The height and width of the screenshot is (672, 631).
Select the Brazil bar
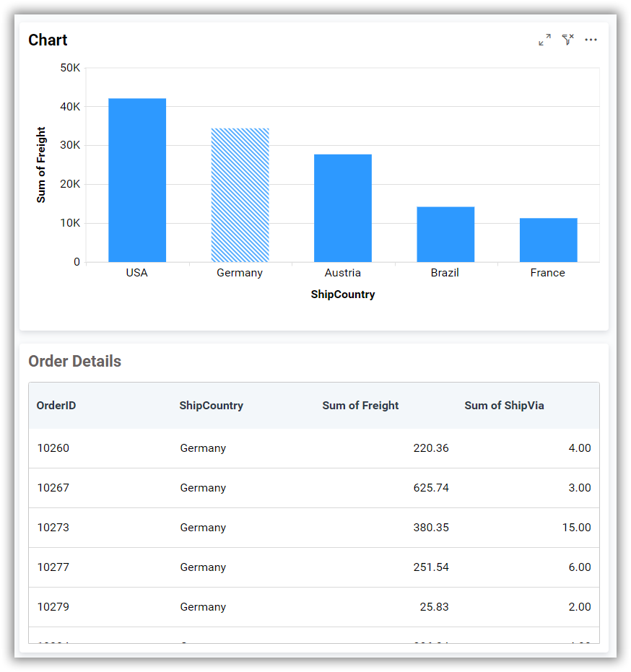(x=445, y=231)
